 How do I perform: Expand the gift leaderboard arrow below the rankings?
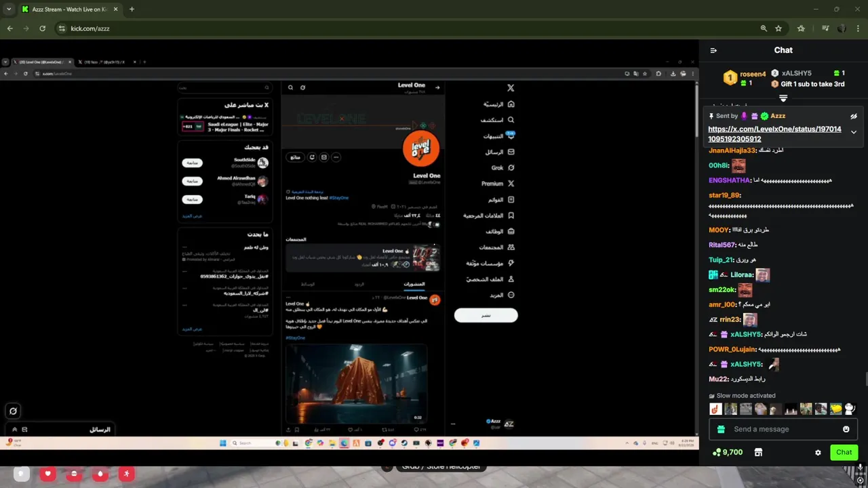[783, 98]
